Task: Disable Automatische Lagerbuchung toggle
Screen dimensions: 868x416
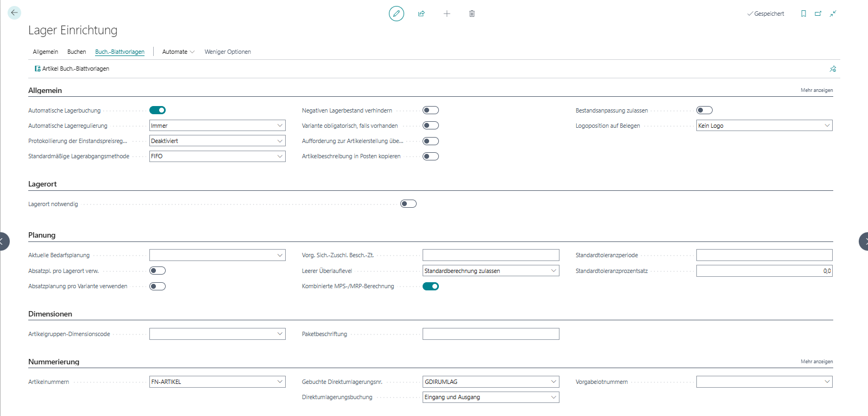Action: pos(158,110)
